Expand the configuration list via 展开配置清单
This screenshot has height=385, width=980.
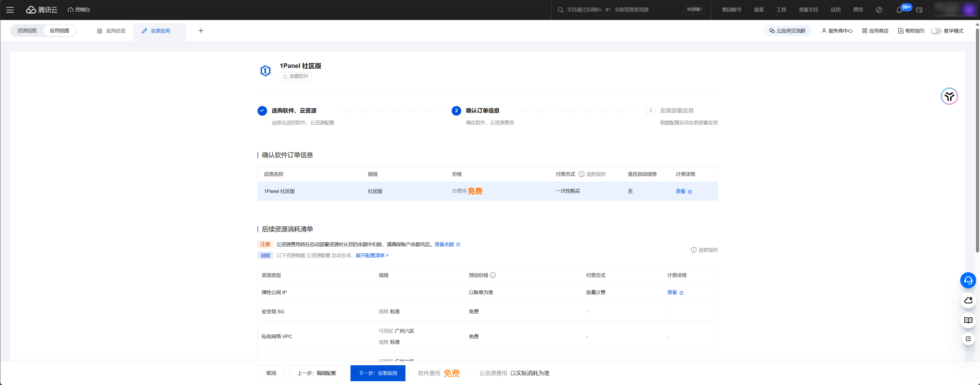tap(372, 256)
